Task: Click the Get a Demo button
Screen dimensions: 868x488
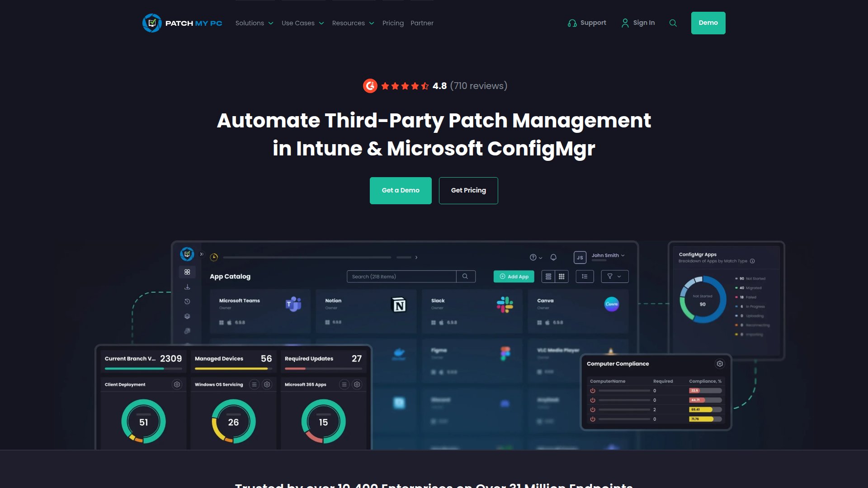Action: click(401, 191)
